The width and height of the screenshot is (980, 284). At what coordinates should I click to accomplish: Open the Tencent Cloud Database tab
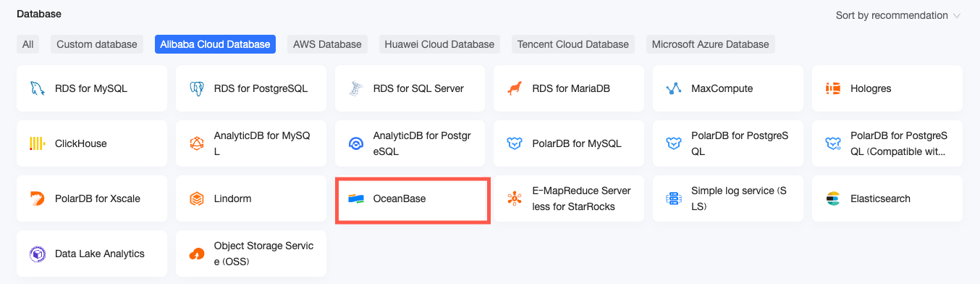click(x=573, y=44)
